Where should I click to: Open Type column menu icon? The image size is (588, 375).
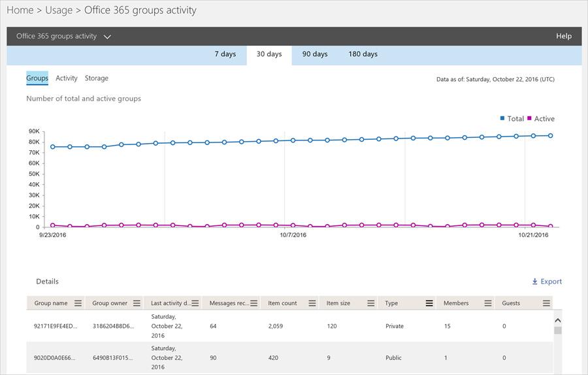429,303
